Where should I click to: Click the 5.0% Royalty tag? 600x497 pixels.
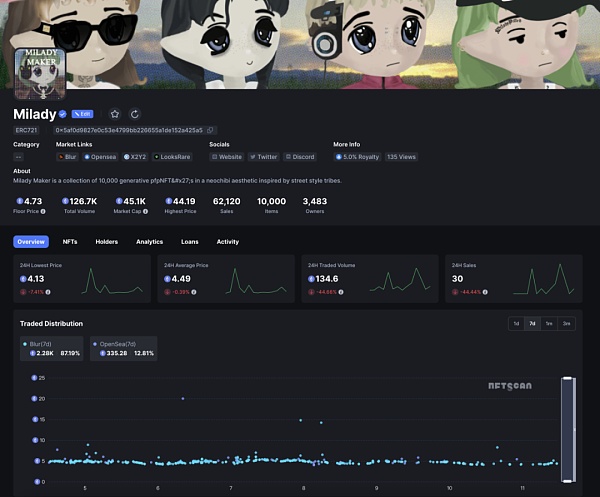point(357,157)
